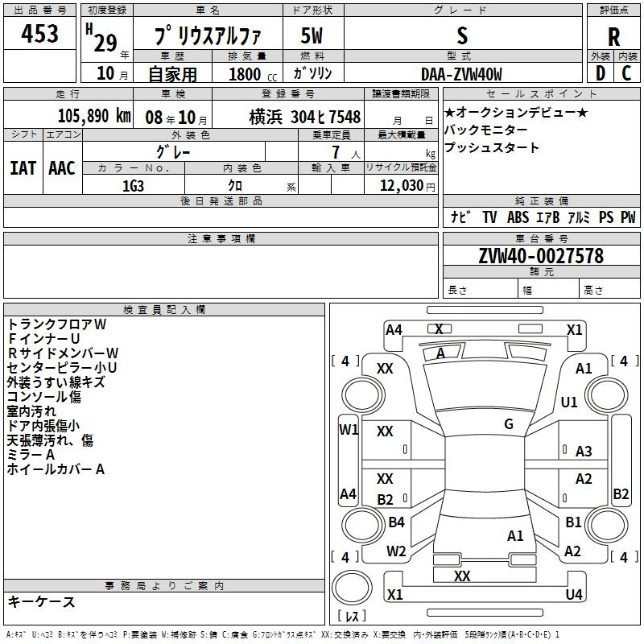Select inspector note 室内汚れ

(31, 411)
